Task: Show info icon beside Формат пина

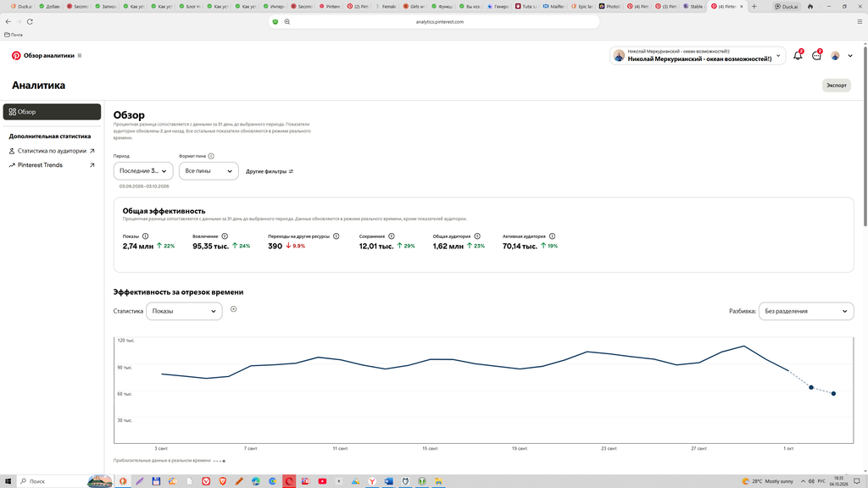Action: click(x=211, y=156)
